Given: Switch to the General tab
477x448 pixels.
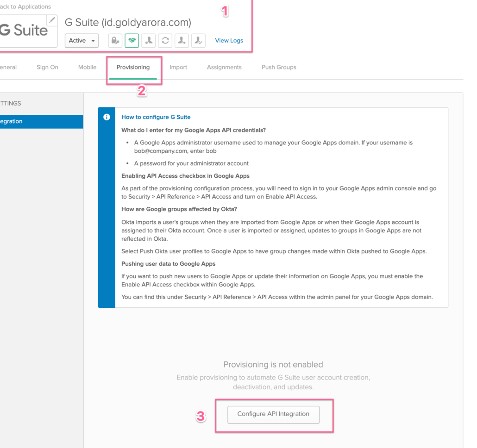Looking at the screenshot, I should pos(8,67).
